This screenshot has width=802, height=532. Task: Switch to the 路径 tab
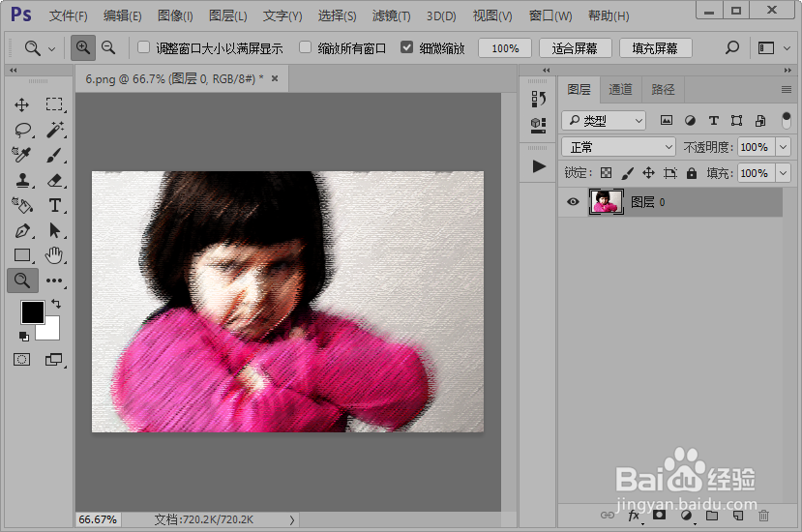coord(663,90)
